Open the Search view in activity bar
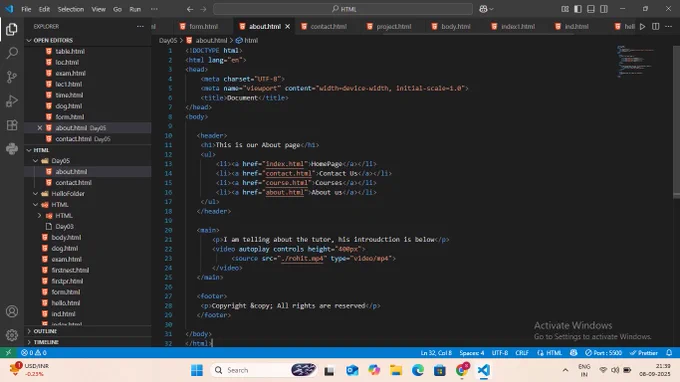This screenshot has height=382, width=680. (x=12, y=53)
